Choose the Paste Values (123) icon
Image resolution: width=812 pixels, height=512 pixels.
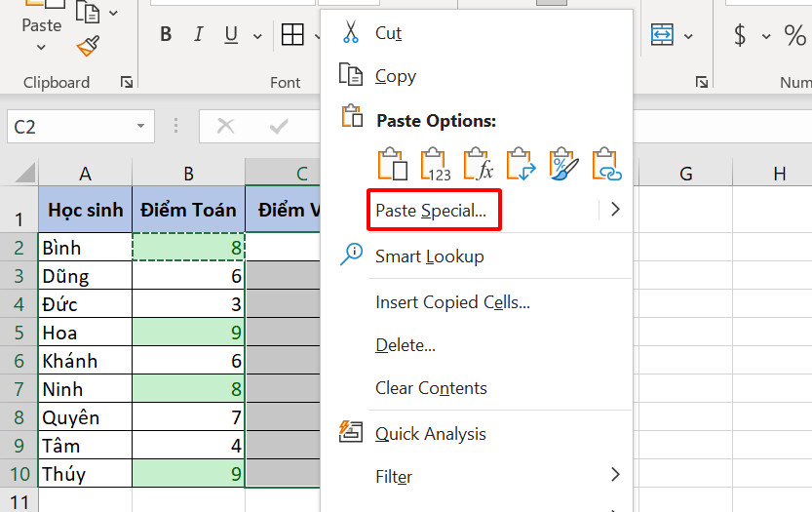click(436, 165)
